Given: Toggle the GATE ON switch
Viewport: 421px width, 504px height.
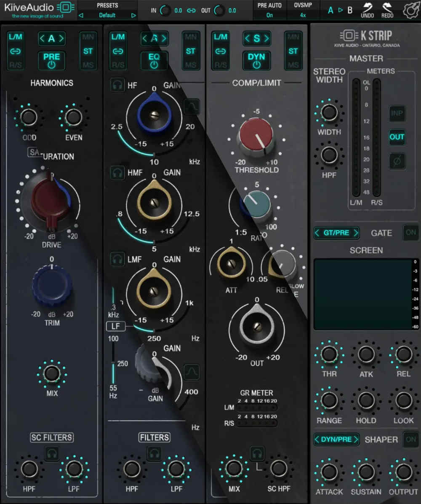Looking at the screenshot, I should [x=410, y=232].
